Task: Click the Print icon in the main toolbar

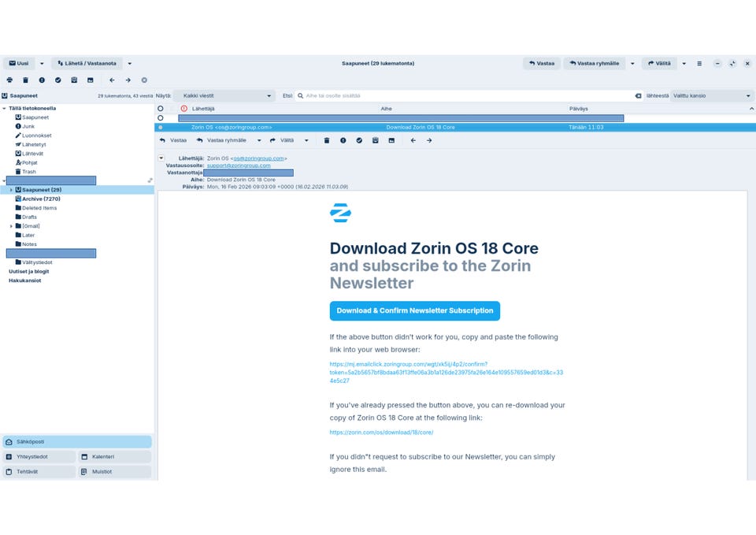Action: point(9,80)
